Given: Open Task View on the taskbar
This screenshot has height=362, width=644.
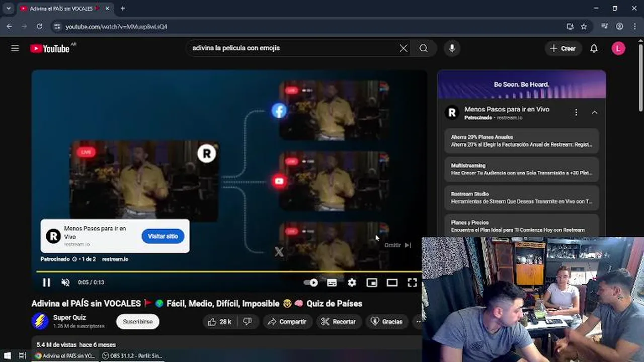Looking at the screenshot, I should pyautogui.click(x=22, y=356).
